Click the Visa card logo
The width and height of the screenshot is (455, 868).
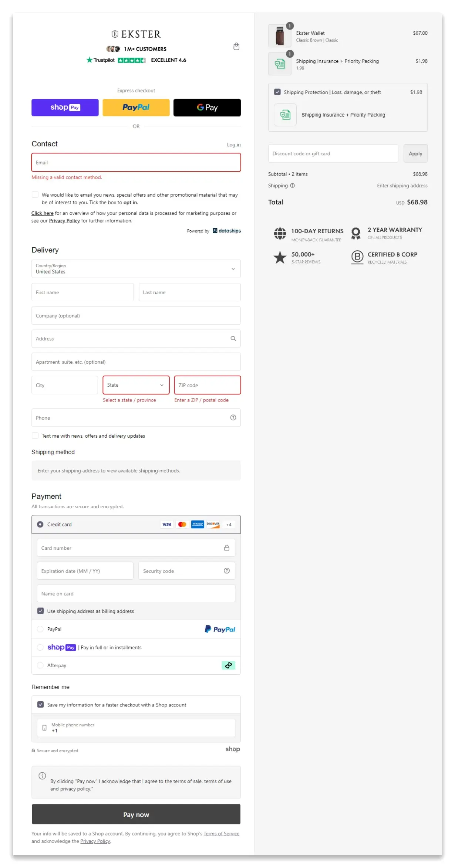pyautogui.click(x=167, y=524)
